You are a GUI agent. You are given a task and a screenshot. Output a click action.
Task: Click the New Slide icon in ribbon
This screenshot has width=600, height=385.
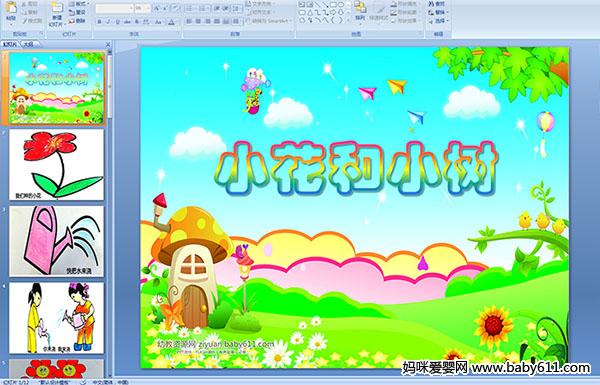coord(57,7)
